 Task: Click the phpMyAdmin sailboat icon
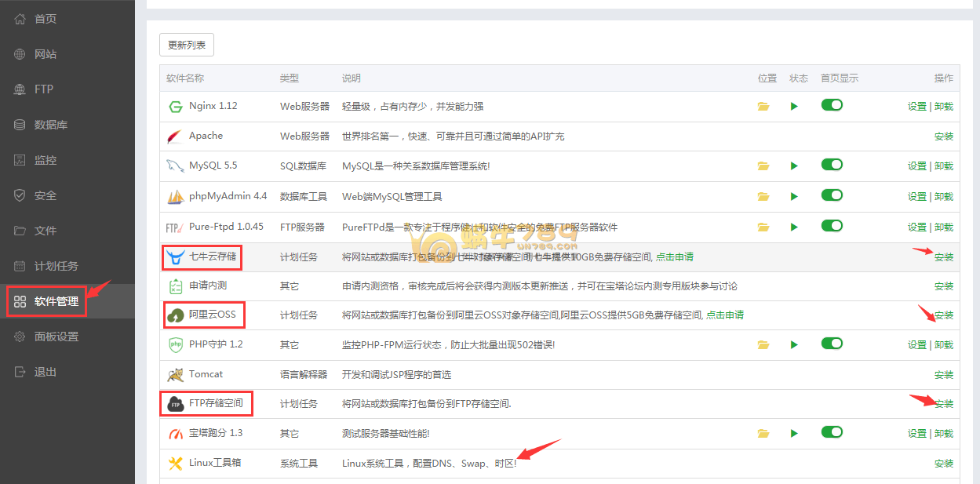coord(175,197)
